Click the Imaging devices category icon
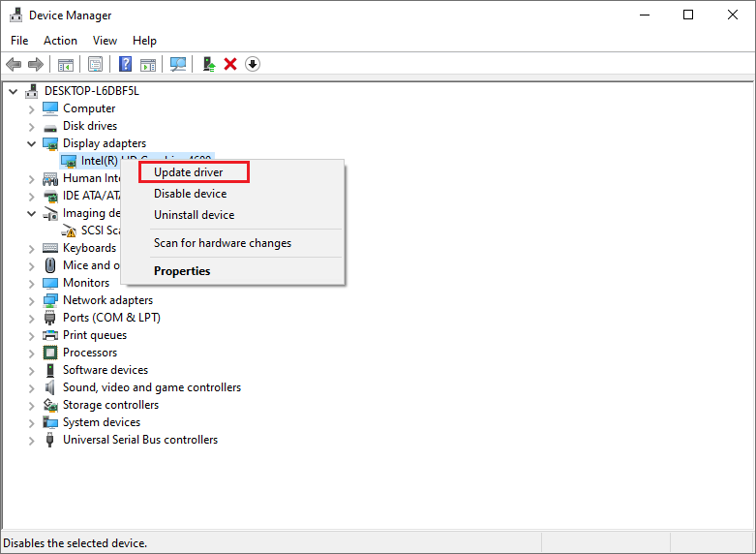 pyautogui.click(x=50, y=214)
